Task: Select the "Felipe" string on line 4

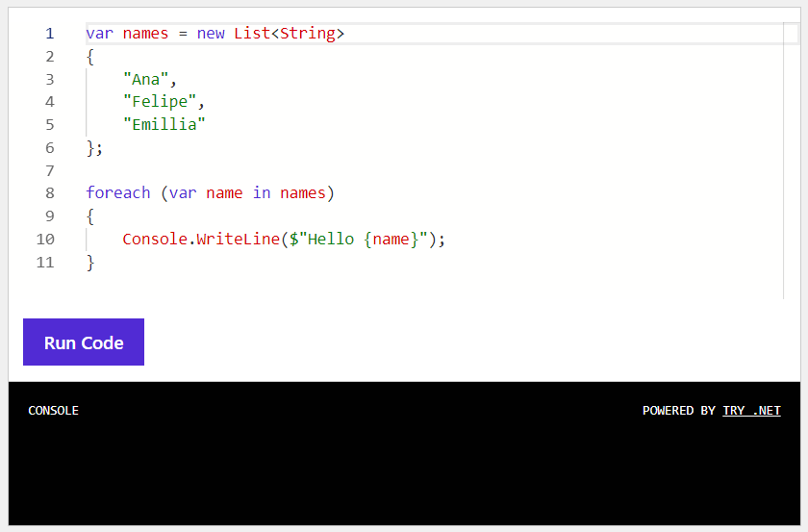Action: point(160,102)
